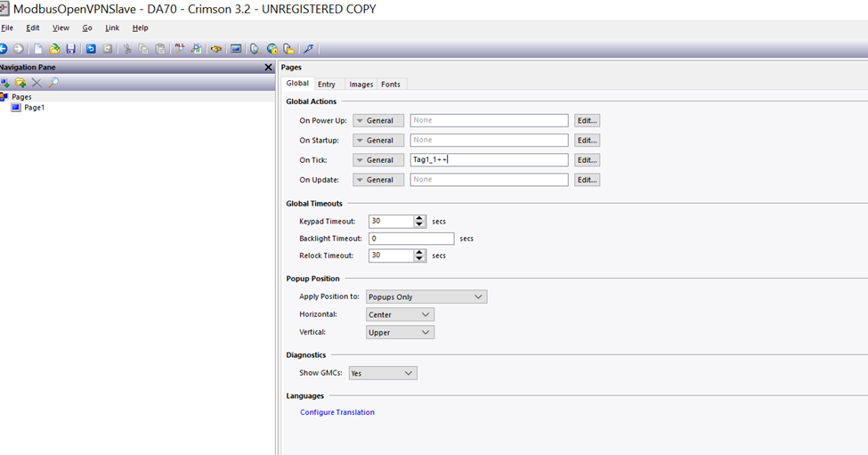Switch to the Images tab

click(361, 84)
